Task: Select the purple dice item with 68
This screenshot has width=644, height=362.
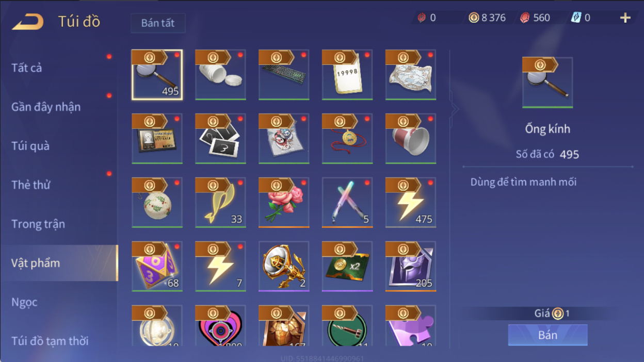Action: pyautogui.click(x=157, y=267)
